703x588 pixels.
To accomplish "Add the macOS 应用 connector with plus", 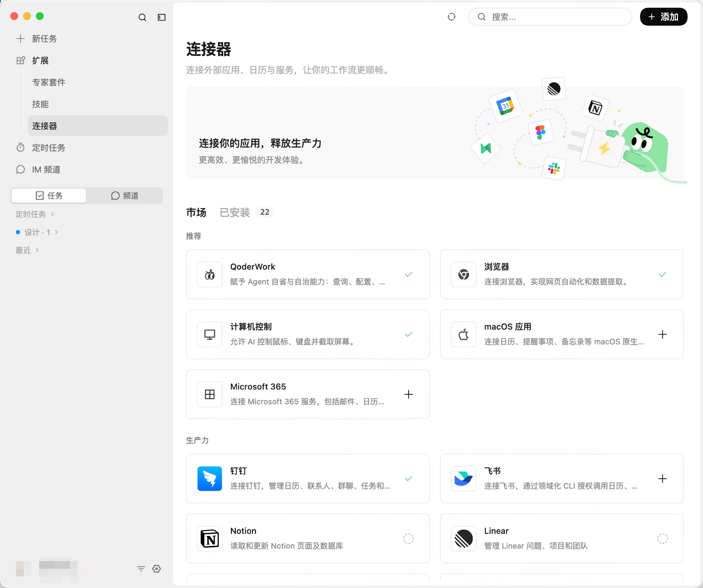I will click(x=663, y=334).
